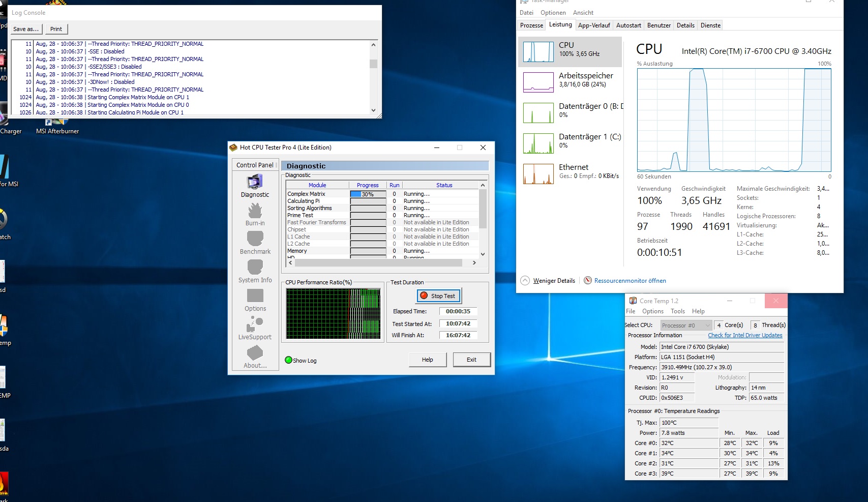
Task: Exit Hot CPU Tester Pro
Action: pyautogui.click(x=472, y=360)
